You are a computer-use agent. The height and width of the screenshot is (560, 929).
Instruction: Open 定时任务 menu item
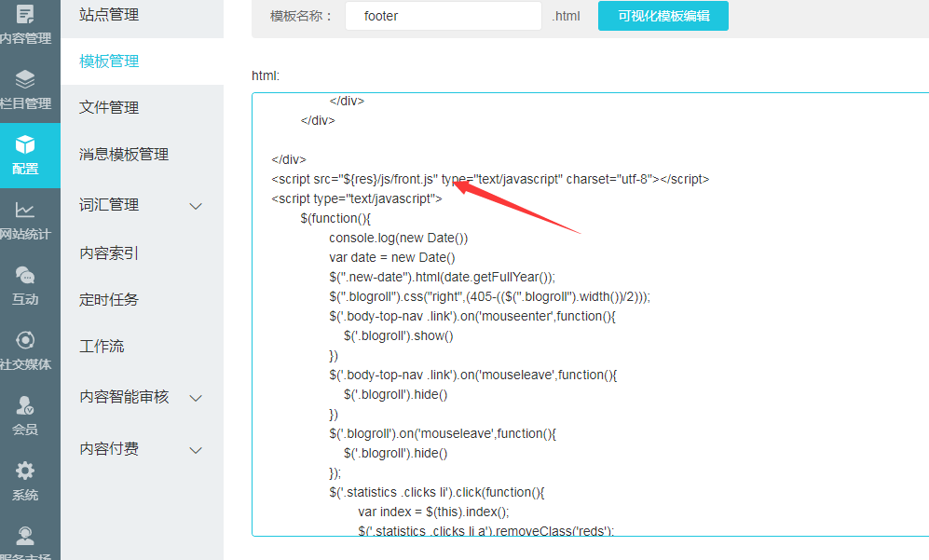point(109,299)
